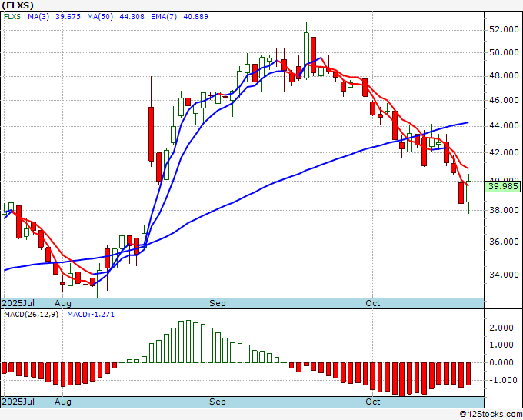Click the MA(3) indicator label
This screenshot has width=523, height=420.
pyautogui.click(x=38, y=17)
